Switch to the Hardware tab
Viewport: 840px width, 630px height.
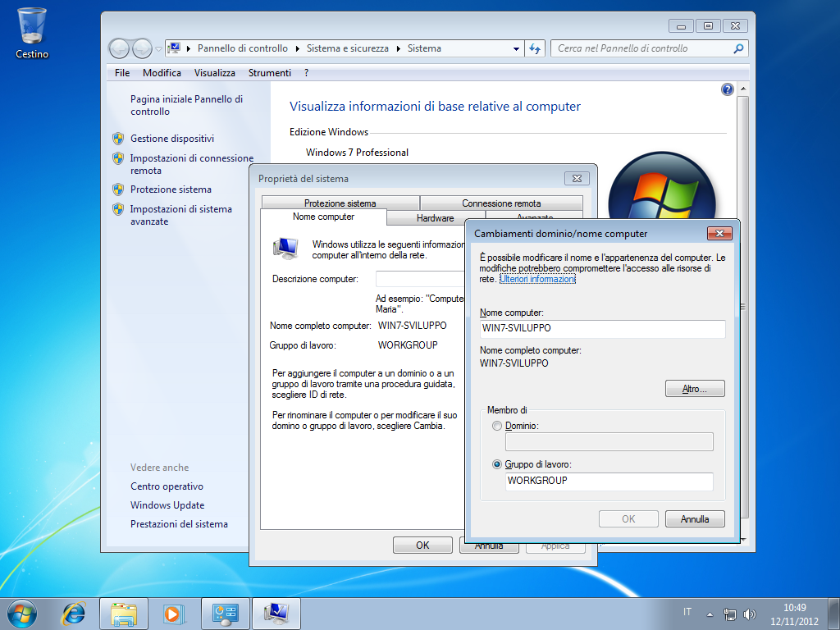point(436,218)
